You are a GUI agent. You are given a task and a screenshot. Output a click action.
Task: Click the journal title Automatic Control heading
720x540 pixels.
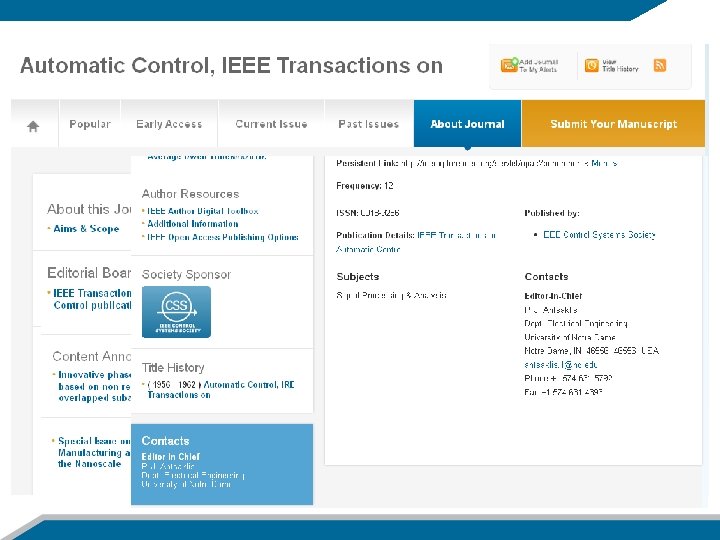(231, 65)
